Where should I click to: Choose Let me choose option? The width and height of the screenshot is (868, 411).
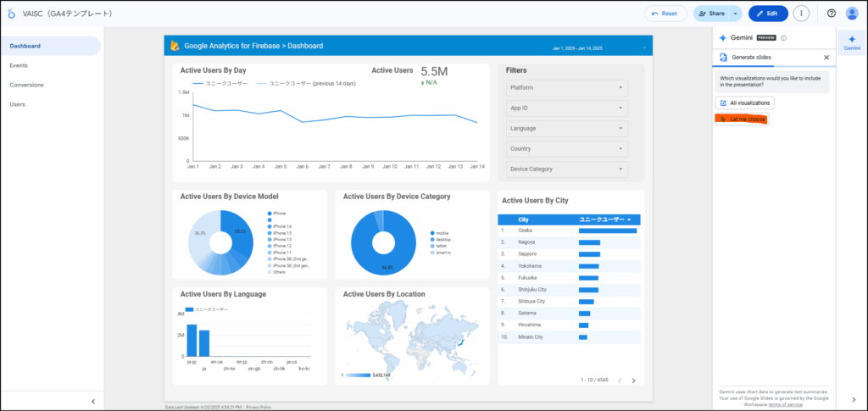coord(742,119)
